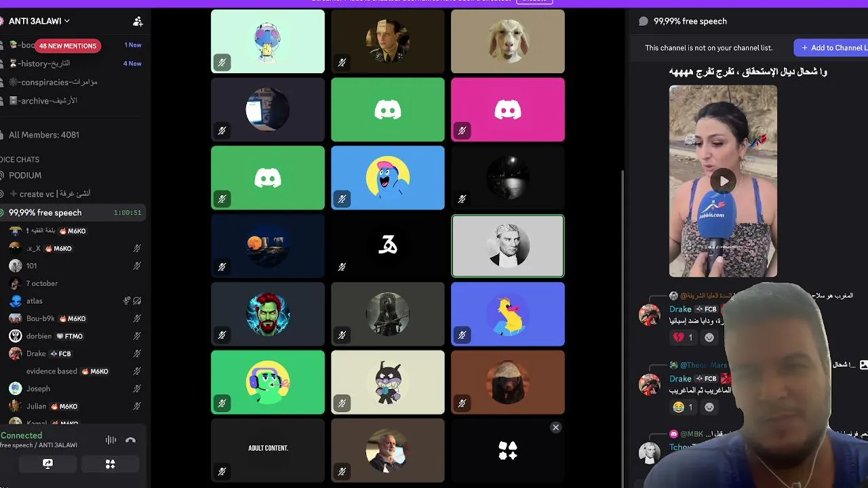Select the green tile with headphone character

click(x=268, y=382)
